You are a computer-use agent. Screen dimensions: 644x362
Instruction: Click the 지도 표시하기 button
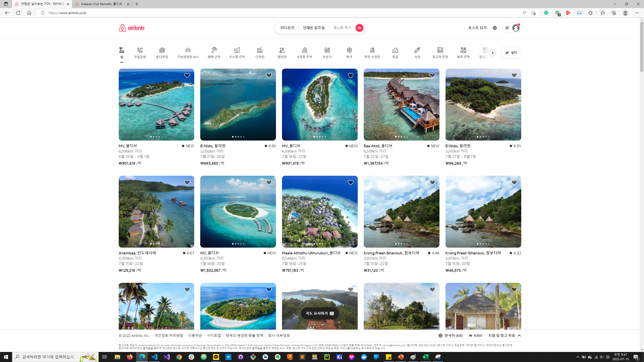click(x=319, y=313)
